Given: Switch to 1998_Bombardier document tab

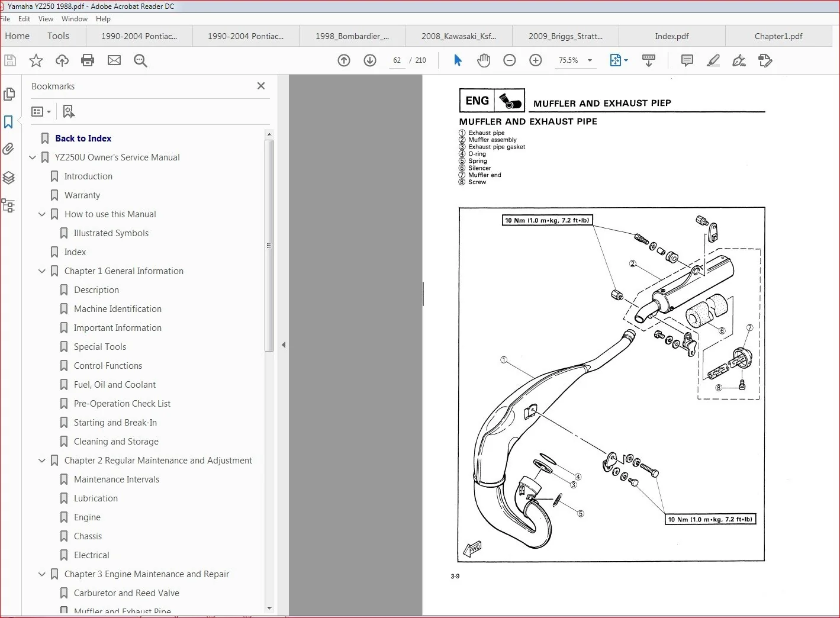Looking at the screenshot, I should pos(352,36).
